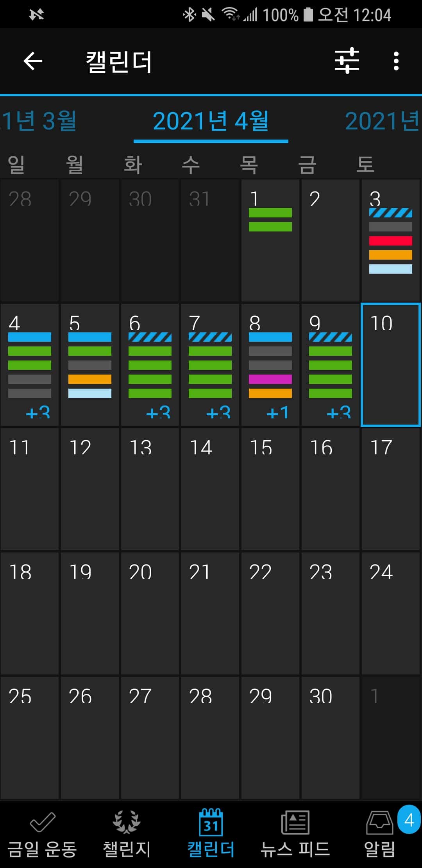This screenshot has height=868, width=422.
Task: Open the three-dot overflow menu
Action: (x=396, y=61)
